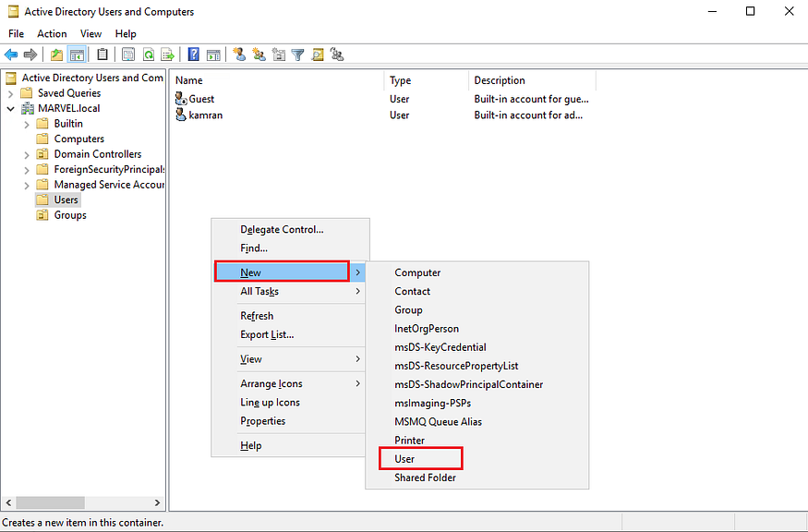Click the Refresh toolbar icon
Screen dimensions: 808x532
tap(148, 54)
